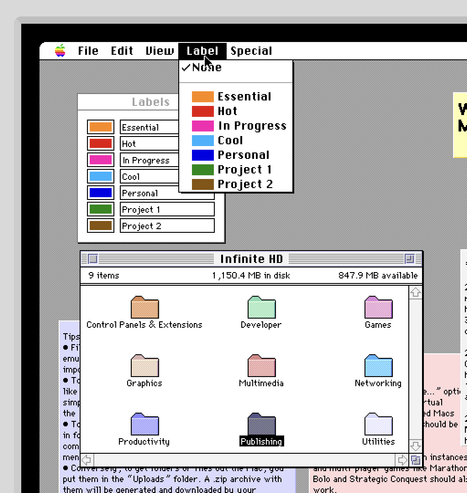Select the Games folder icon
The height and width of the screenshot is (493, 467).
point(378,307)
